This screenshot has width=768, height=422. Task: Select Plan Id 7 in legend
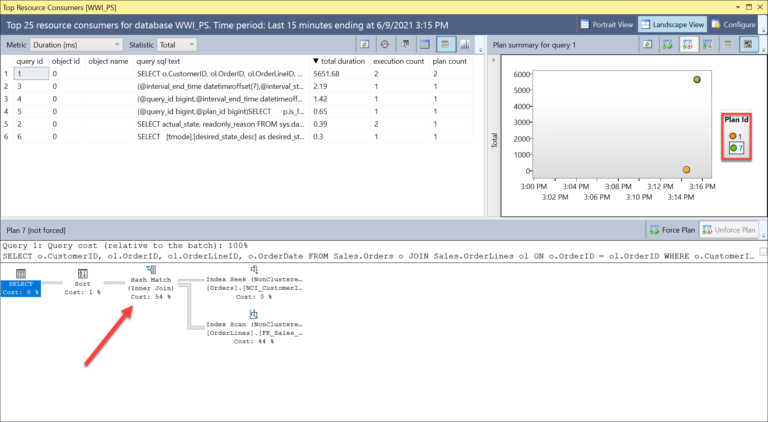737,148
